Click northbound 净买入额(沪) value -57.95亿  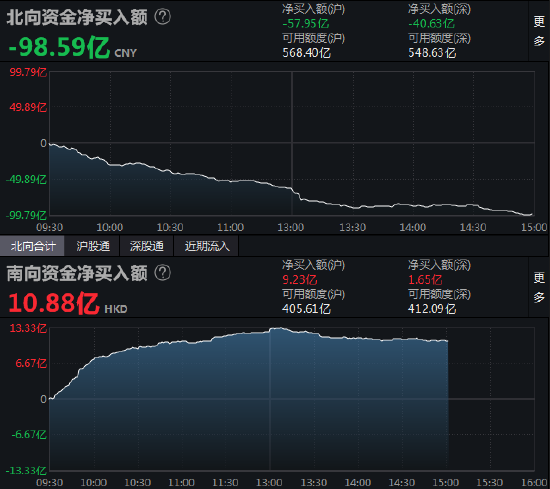coord(306,24)
